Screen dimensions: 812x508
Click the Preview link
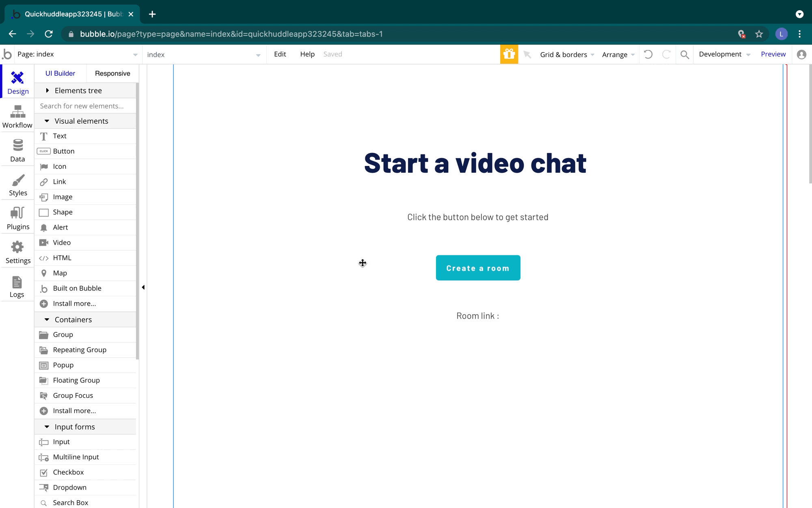coord(773,54)
